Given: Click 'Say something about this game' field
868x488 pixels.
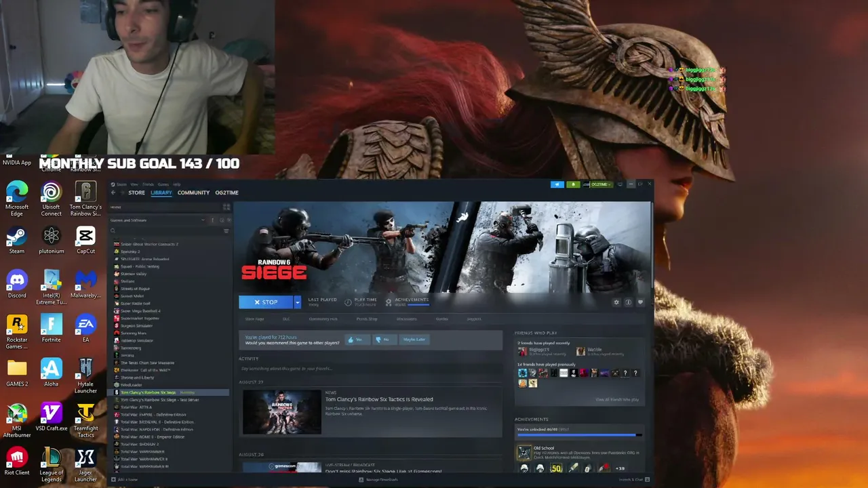Looking at the screenshot, I should point(371,369).
